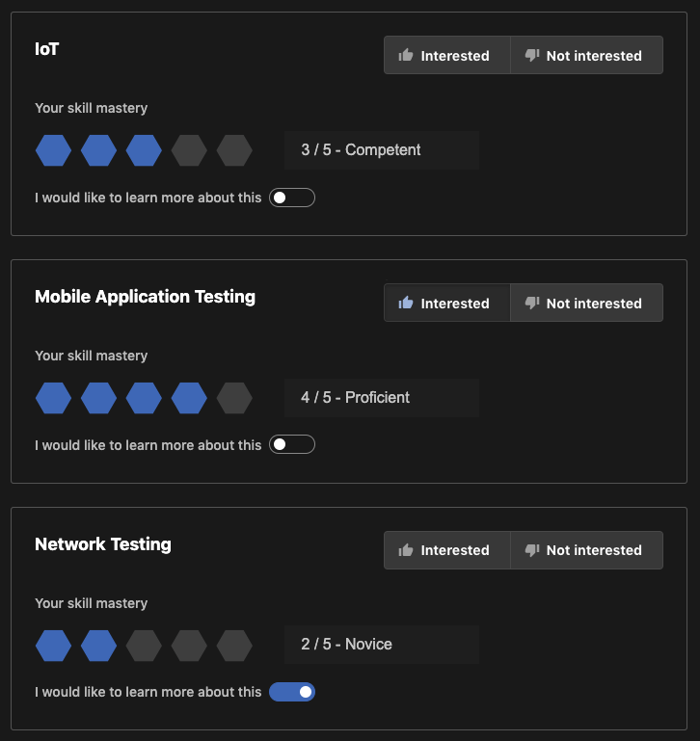Image resolution: width=700 pixels, height=741 pixels.
Task: Click thumbs-up icon on Mobile Application Testing
Action: point(406,304)
